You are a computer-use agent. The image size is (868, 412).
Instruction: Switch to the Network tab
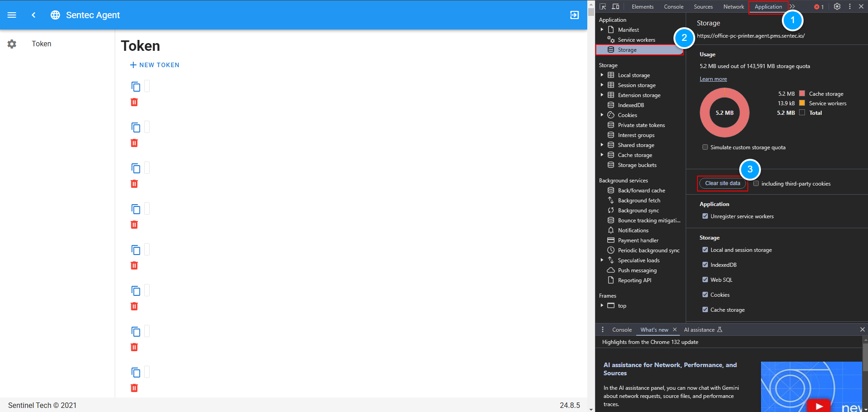click(x=733, y=6)
